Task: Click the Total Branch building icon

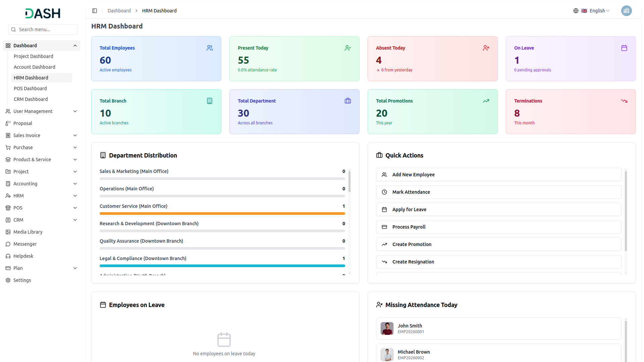Action: pyautogui.click(x=210, y=101)
